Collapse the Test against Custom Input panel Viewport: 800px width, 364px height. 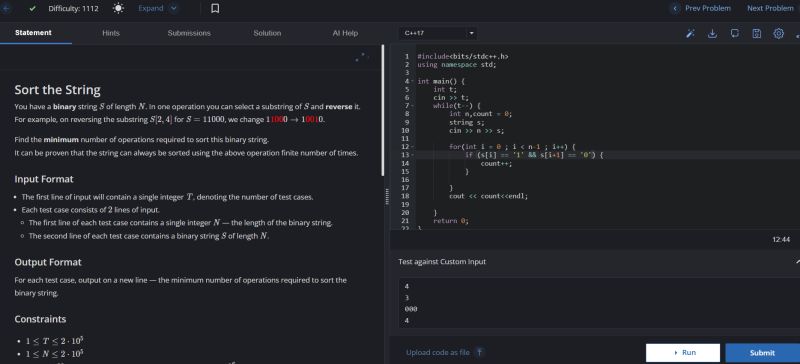coord(797,261)
